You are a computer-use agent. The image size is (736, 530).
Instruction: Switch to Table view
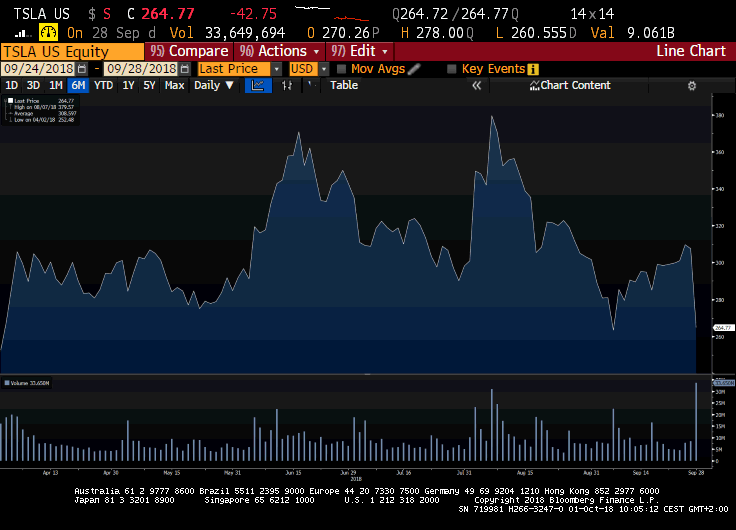click(x=344, y=85)
